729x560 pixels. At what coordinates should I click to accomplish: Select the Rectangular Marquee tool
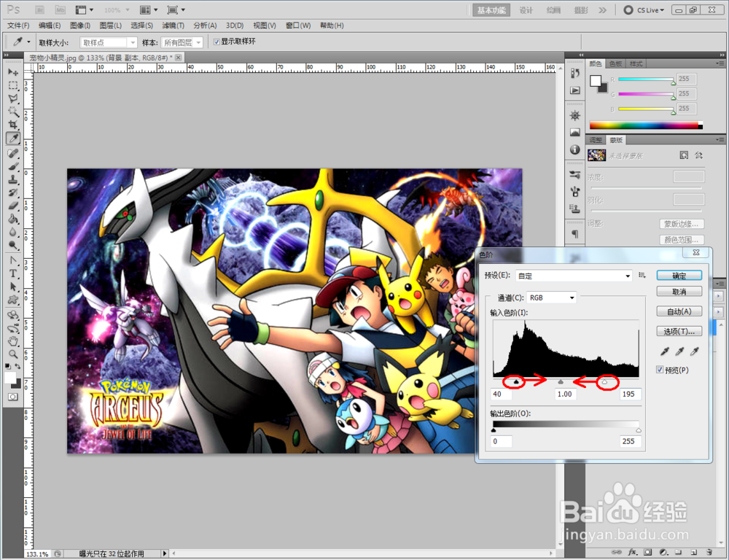click(x=13, y=85)
